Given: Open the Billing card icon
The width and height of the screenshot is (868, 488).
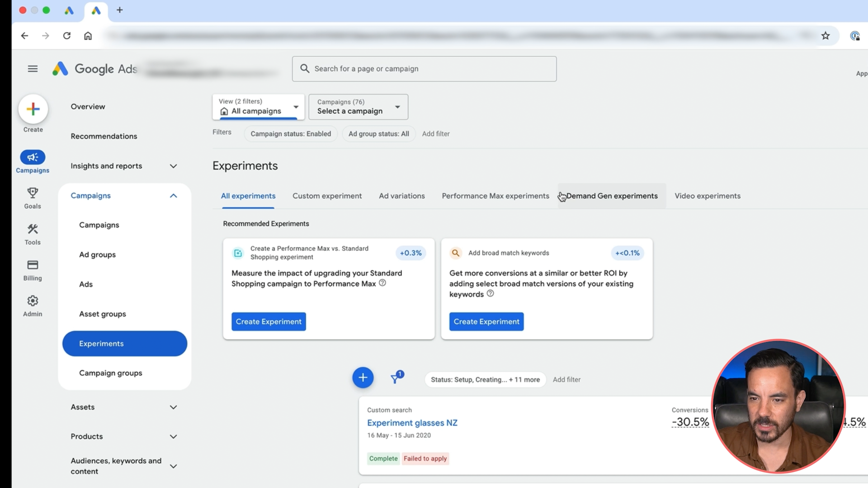Looking at the screenshot, I should click(33, 265).
